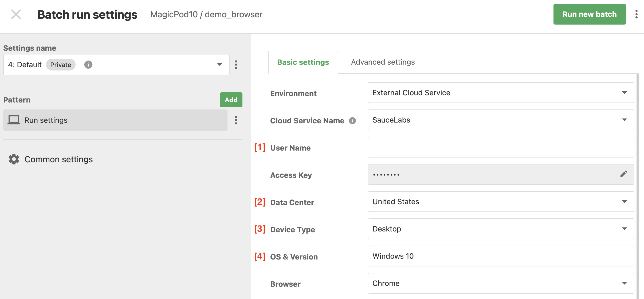Expand the Data Center United States dropdown

(x=501, y=202)
